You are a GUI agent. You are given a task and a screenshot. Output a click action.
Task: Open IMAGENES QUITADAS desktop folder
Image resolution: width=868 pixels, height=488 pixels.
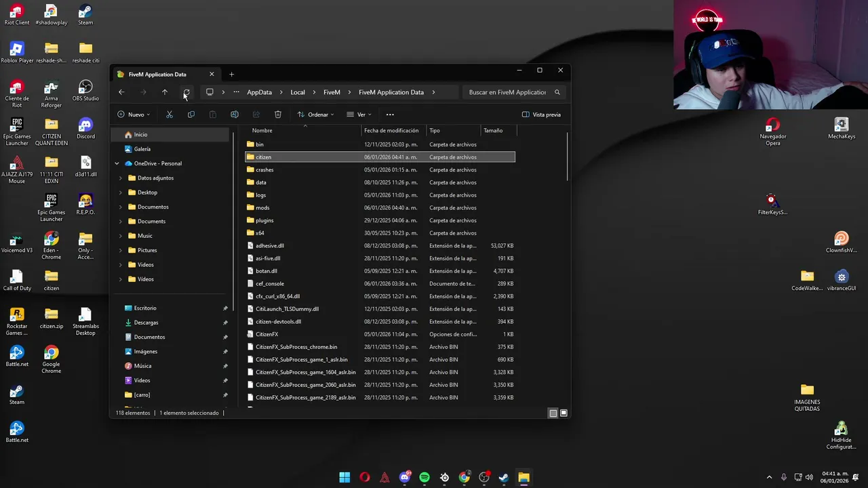pyautogui.click(x=807, y=397)
